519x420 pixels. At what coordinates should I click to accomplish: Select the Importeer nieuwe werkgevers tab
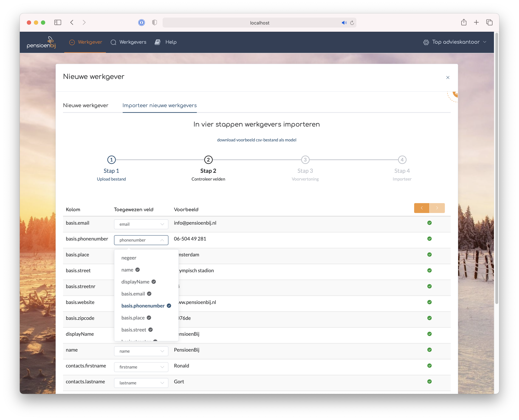[160, 105]
